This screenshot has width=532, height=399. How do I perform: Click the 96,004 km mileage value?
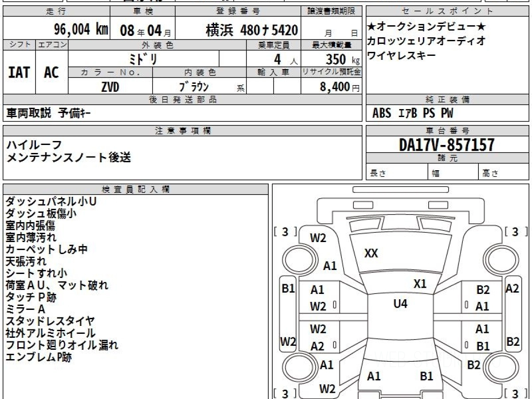(x=81, y=30)
